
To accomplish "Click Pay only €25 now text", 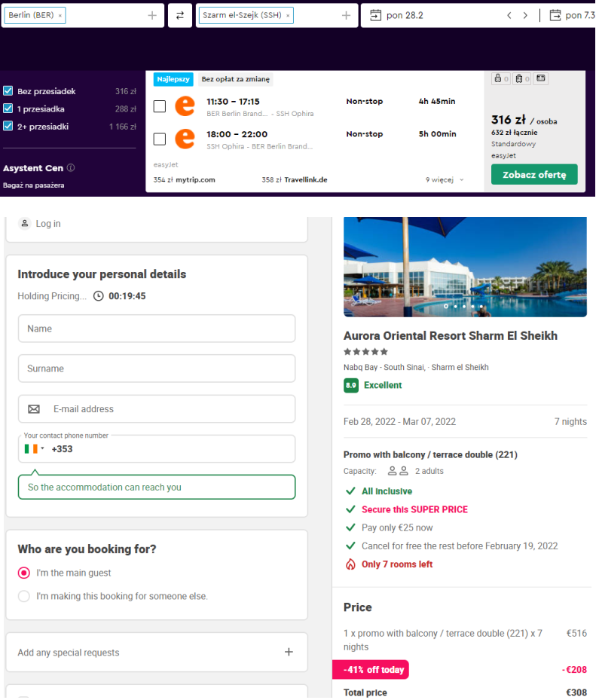I will point(397,527).
